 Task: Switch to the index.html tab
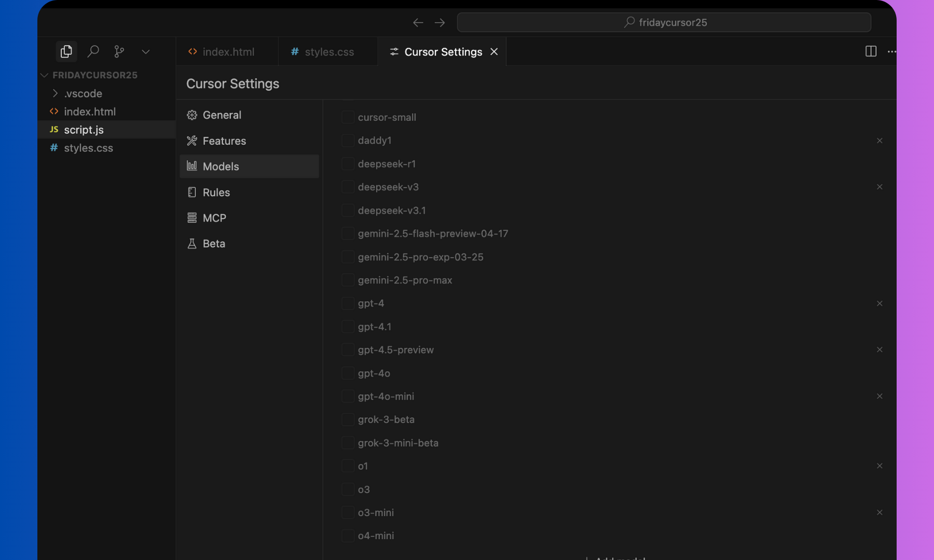(227, 52)
